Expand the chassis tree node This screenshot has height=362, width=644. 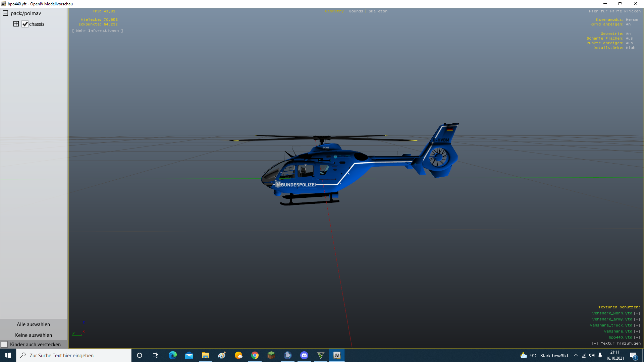pyautogui.click(x=16, y=24)
